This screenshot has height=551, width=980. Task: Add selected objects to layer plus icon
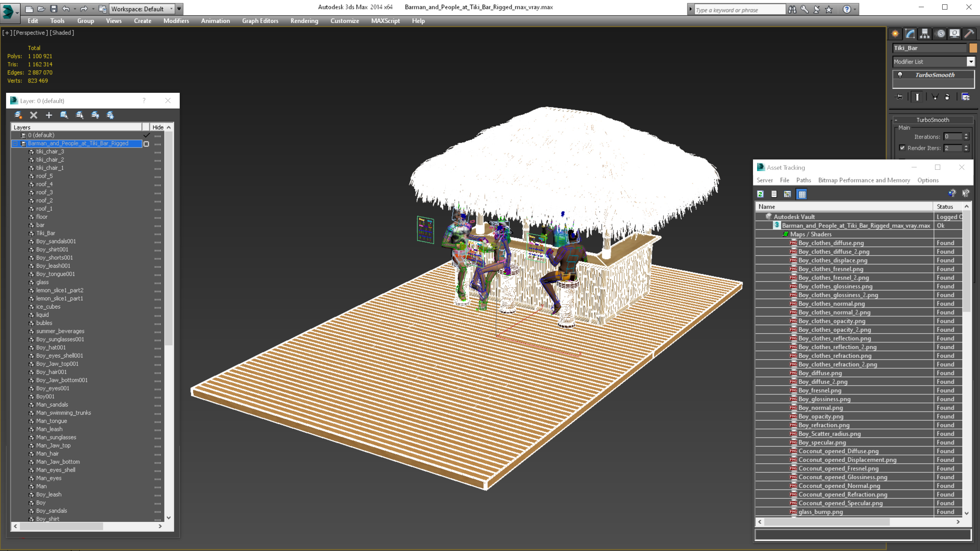tap(49, 115)
